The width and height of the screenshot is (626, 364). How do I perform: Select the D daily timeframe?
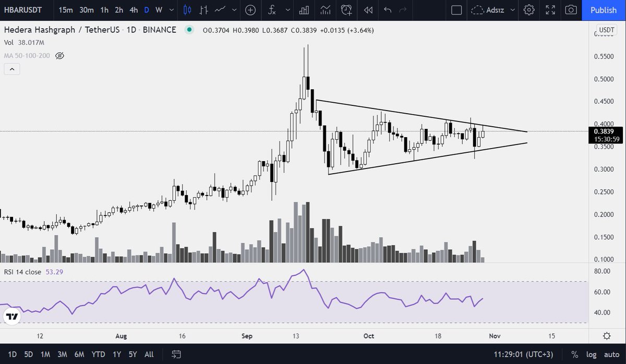[147, 10]
